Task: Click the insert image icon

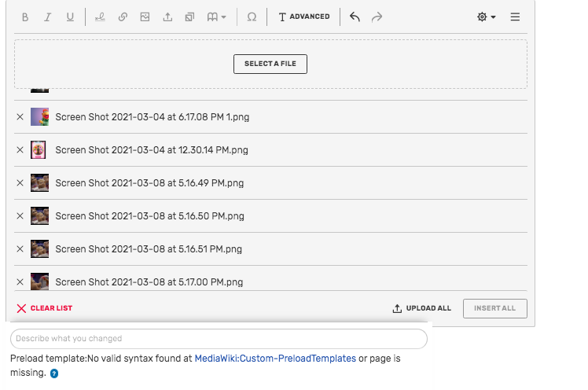Action: tap(145, 17)
